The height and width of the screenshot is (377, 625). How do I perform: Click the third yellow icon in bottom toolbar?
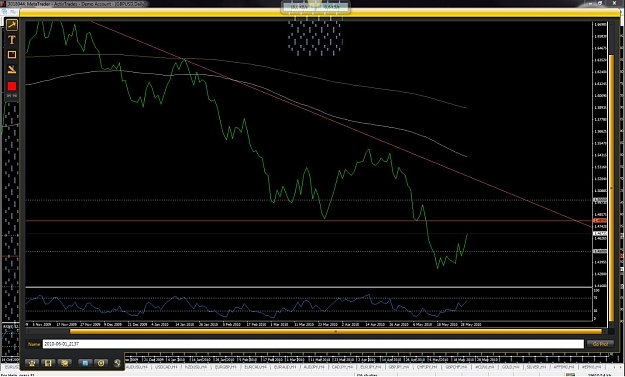click(65, 363)
